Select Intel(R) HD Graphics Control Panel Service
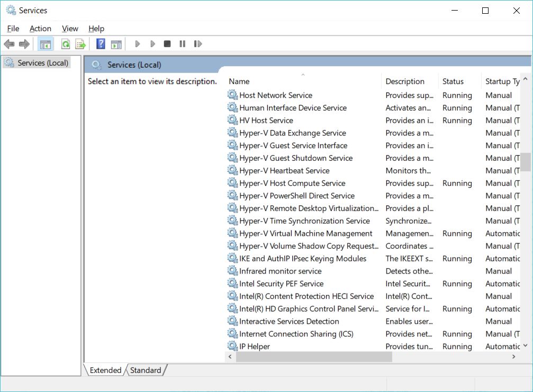This screenshot has height=392, width=533. (373, 309)
